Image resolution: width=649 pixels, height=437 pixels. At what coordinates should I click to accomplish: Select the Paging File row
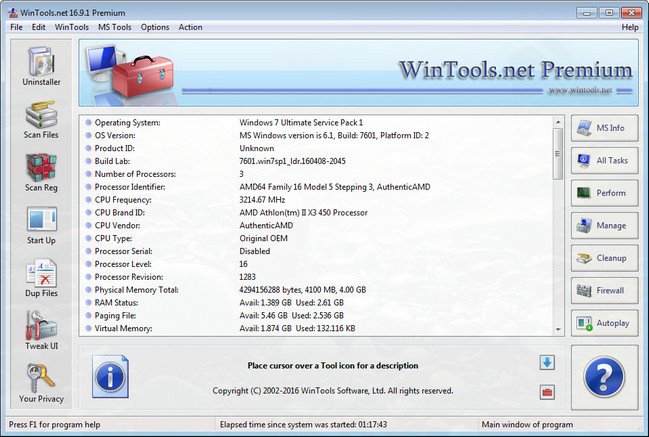coord(317,315)
